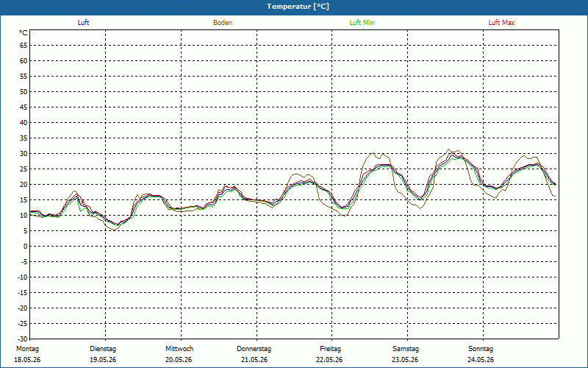Click the Samstag day label
Viewport: 588px width, 368px height.
click(x=406, y=349)
